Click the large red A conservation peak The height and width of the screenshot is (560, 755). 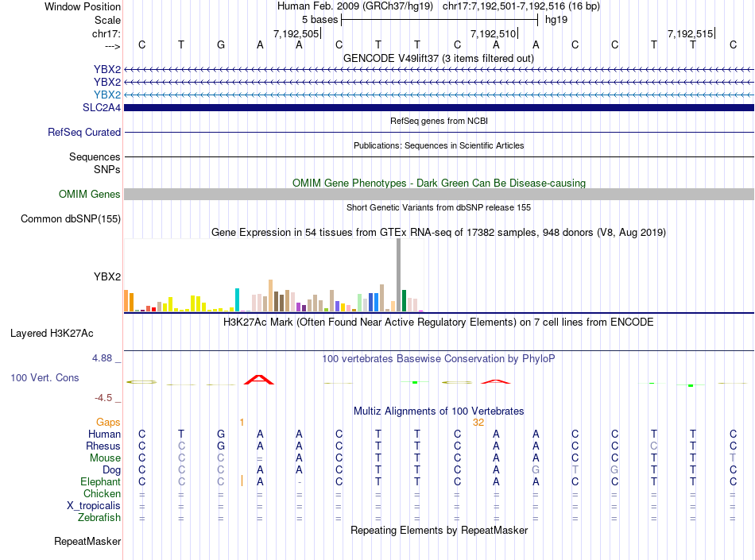(259, 380)
